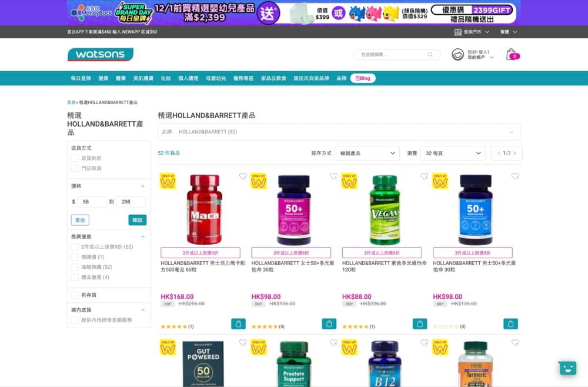This screenshot has height=387, width=588.
Task: Open the 屈臣氏自家品牌 menu
Action: click(311, 78)
